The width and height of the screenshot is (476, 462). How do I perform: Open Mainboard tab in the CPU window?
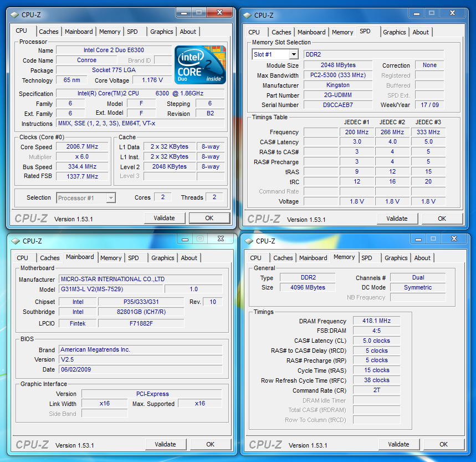(x=79, y=32)
